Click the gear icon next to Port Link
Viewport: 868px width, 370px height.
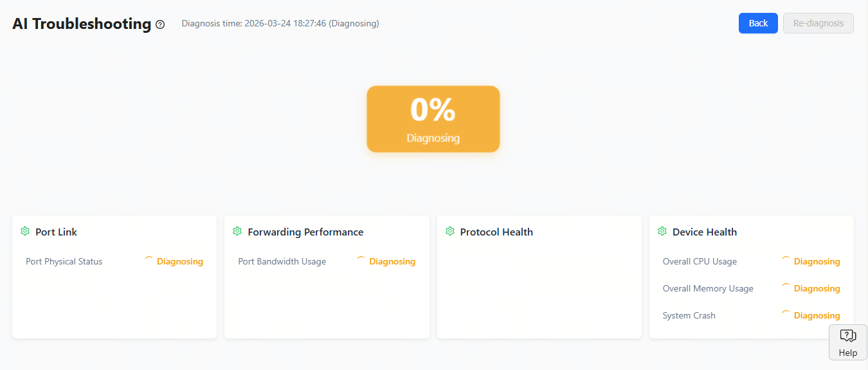[25, 231]
